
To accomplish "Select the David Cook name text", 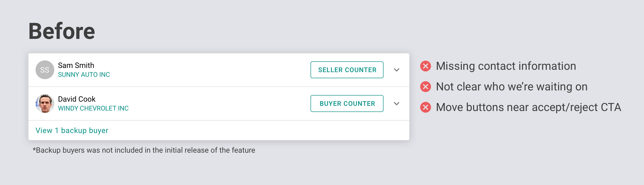I will point(77,99).
